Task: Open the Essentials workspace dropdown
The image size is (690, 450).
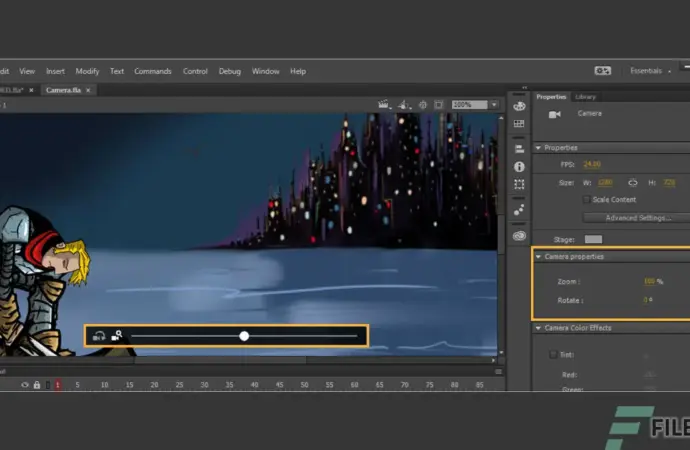Action: (x=650, y=71)
